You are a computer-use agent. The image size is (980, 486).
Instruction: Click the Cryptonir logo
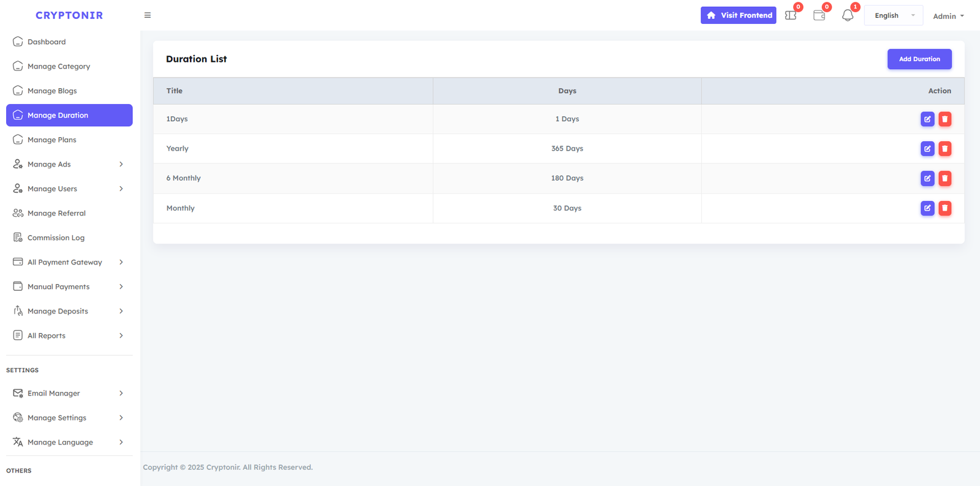pos(69,15)
